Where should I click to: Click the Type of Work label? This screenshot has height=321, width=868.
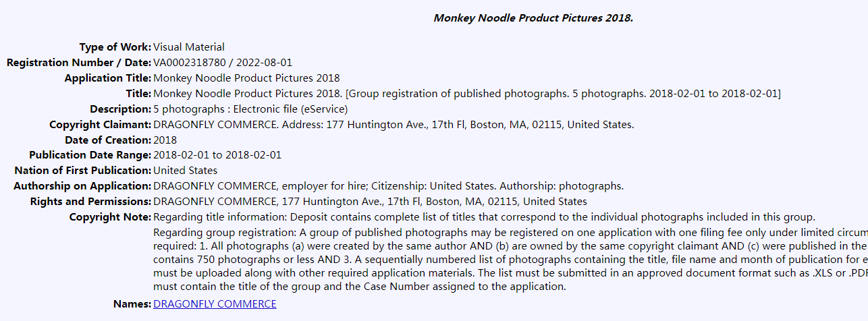(x=115, y=47)
